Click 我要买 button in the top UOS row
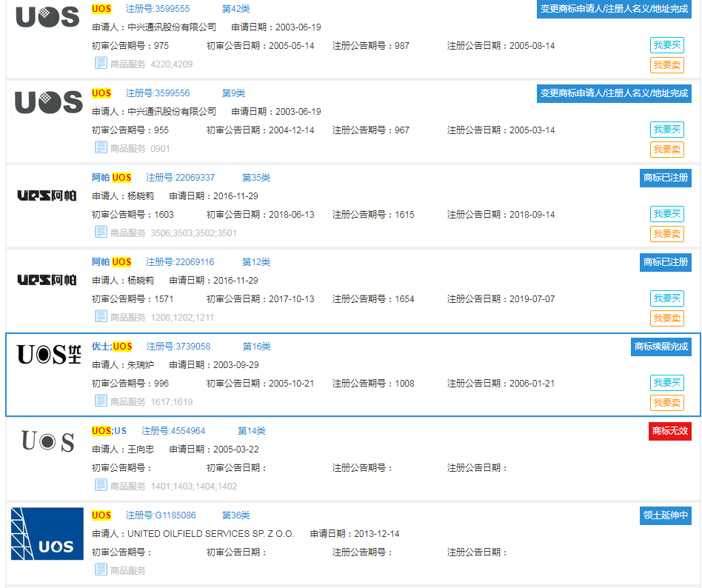The image size is (702, 588). coord(666,45)
